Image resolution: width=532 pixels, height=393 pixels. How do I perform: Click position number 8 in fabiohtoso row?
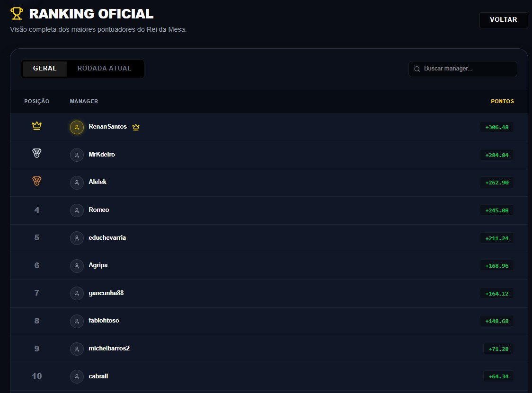tap(36, 321)
